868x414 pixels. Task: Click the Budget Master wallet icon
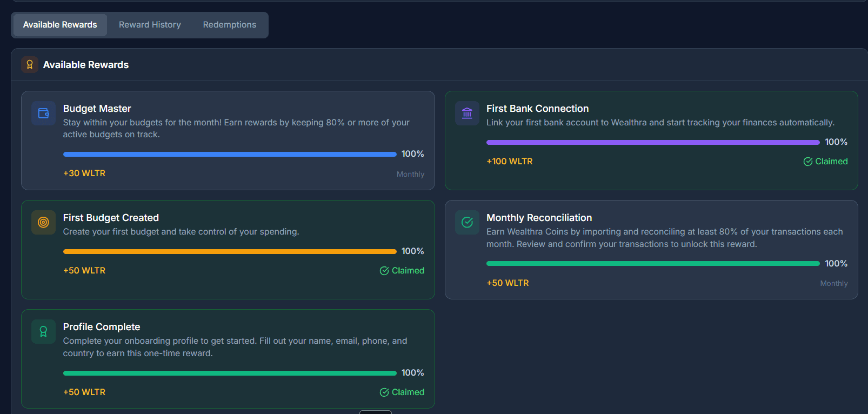coord(44,113)
